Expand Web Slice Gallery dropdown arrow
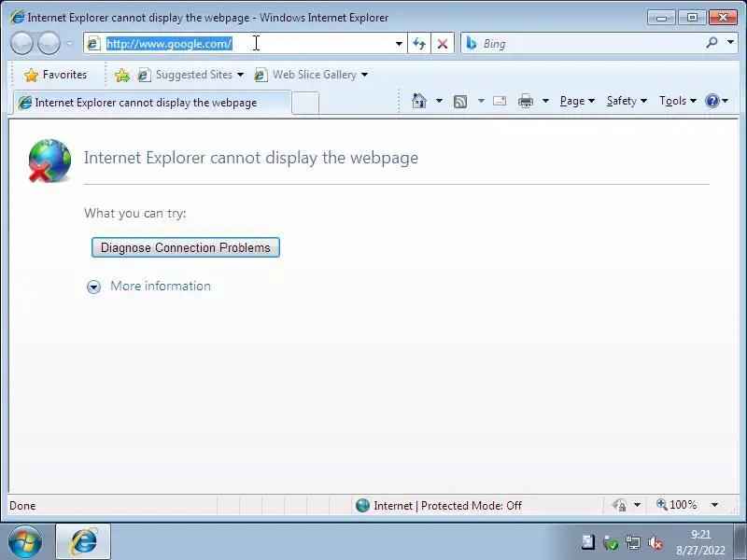This screenshot has height=560, width=747. coord(364,75)
